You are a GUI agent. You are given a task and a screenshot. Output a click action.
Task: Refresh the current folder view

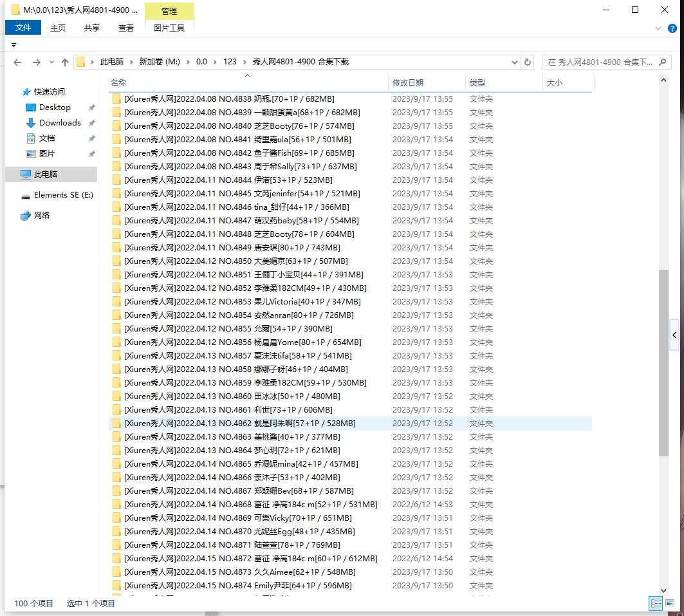click(528, 62)
